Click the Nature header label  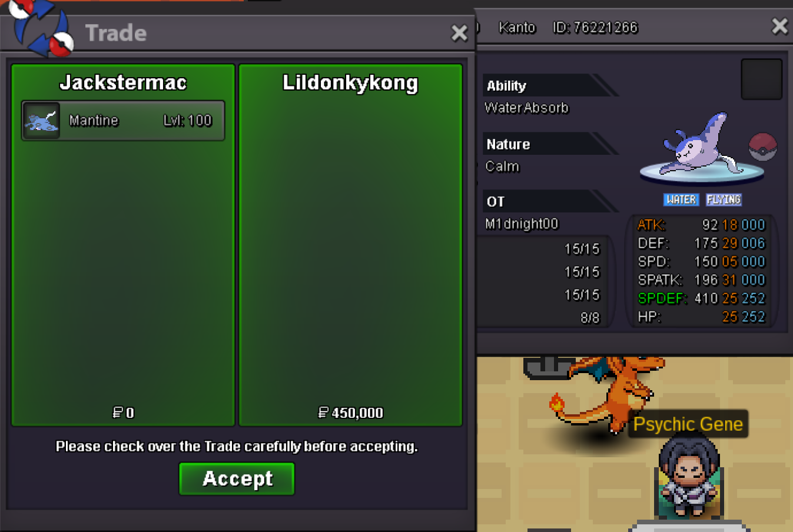(x=508, y=144)
